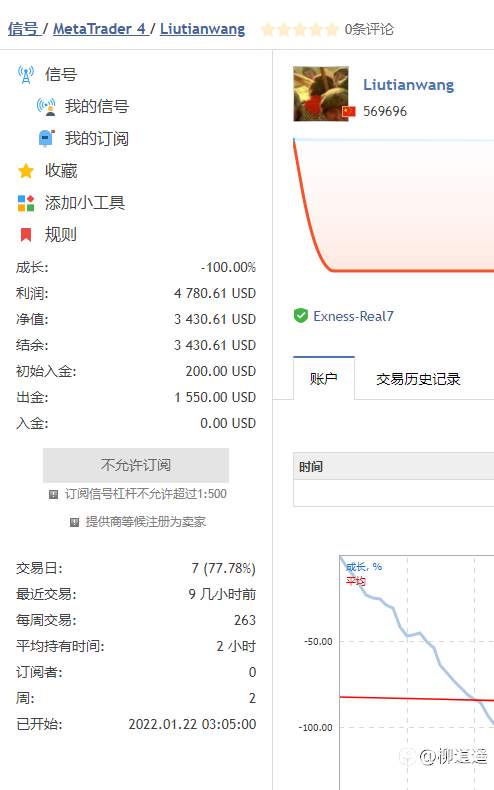Click the 我的订阅 mailbox icon

pyautogui.click(x=46, y=138)
